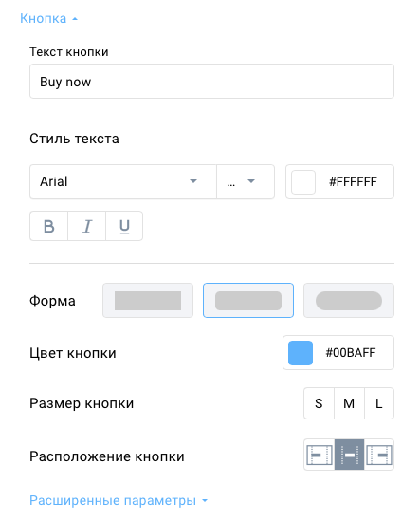Toggle Italic text style
This screenshot has width=420, height=521.
[86, 226]
